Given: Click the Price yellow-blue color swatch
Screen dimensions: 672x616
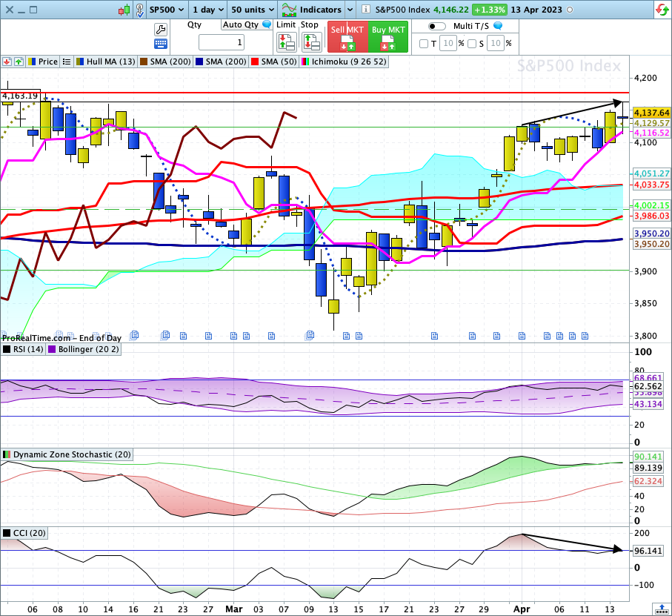Looking at the screenshot, I should (32, 62).
